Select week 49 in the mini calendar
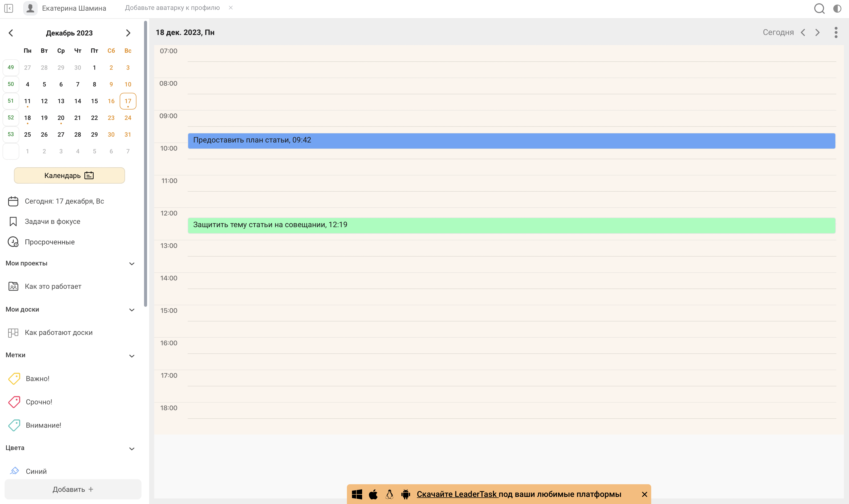849x504 pixels. point(11,67)
